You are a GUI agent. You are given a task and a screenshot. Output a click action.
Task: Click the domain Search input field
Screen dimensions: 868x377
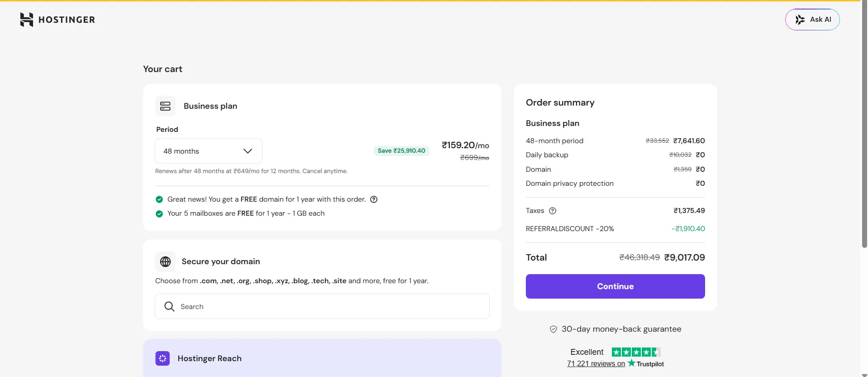(322, 306)
